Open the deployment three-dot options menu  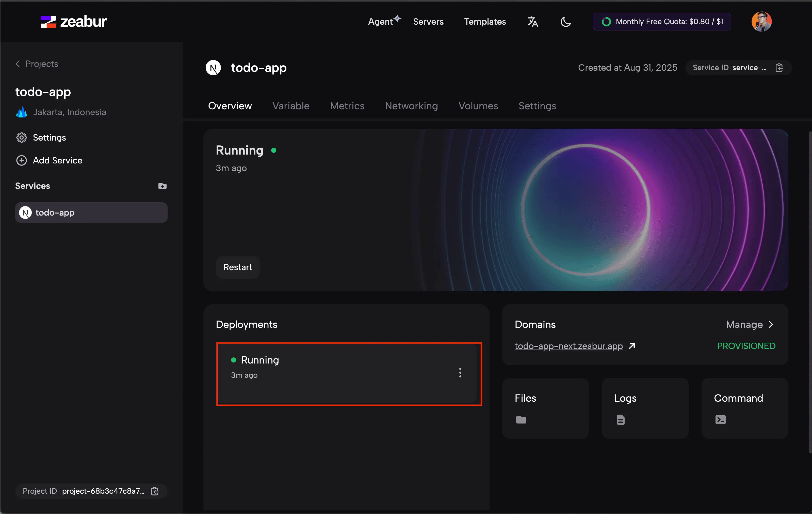coord(460,373)
